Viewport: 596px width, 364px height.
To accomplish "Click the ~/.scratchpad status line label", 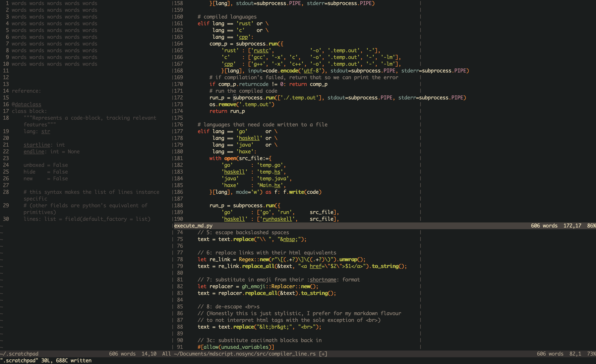I will pyautogui.click(x=19, y=354).
